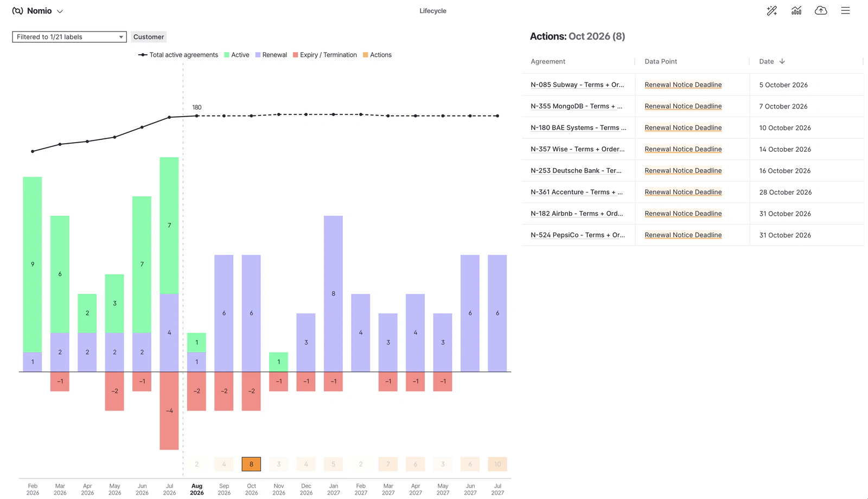Open the analytics chart icon
This screenshot has width=868, height=499.
tap(796, 11)
